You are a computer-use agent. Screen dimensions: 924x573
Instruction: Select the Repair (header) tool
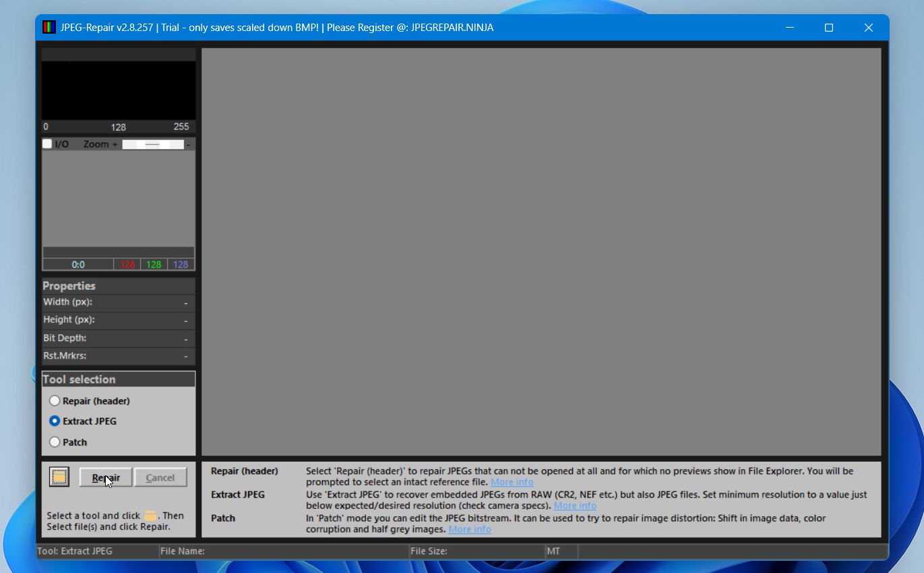[55, 400]
